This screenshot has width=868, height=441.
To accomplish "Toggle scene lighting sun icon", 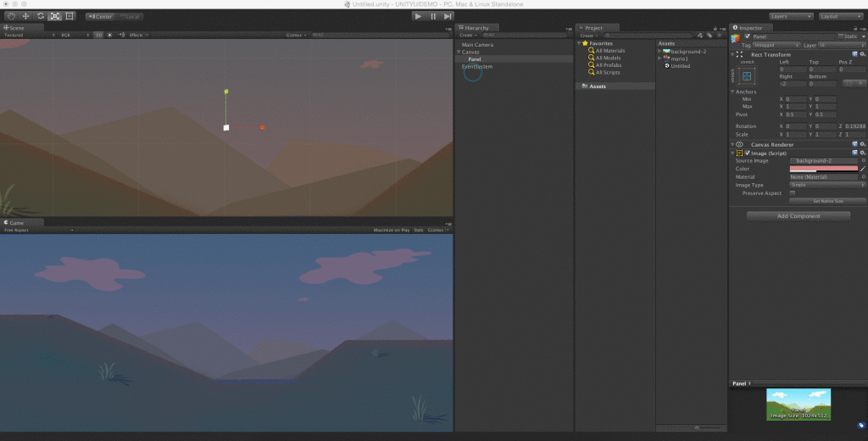I will 109,35.
